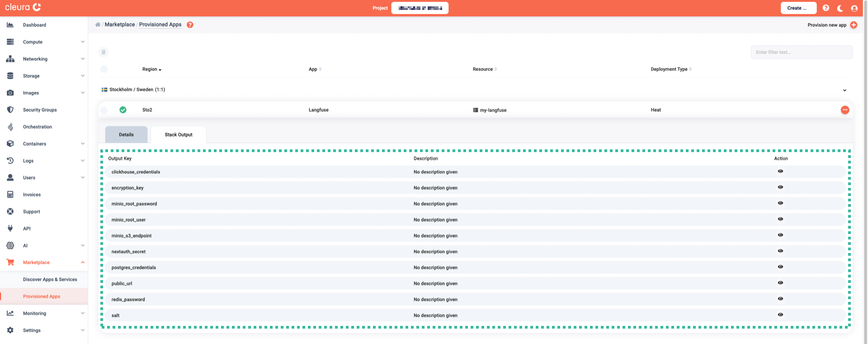The image size is (868, 344).
Task: Open the three-dot actions menu for Sto2
Action: [x=844, y=110]
